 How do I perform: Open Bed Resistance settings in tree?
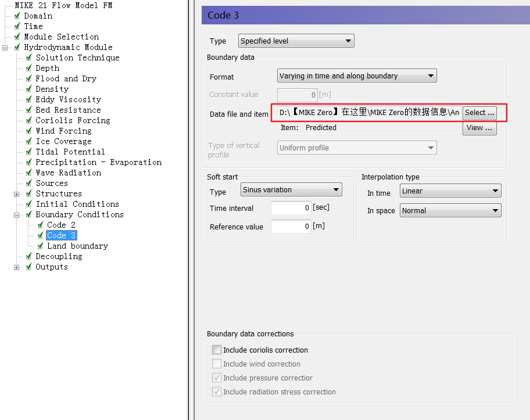pyautogui.click(x=68, y=110)
